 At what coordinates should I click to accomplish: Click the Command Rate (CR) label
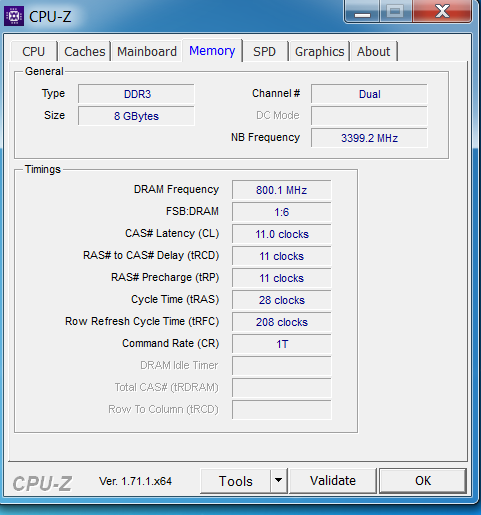pyautogui.click(x=171, y=343)
